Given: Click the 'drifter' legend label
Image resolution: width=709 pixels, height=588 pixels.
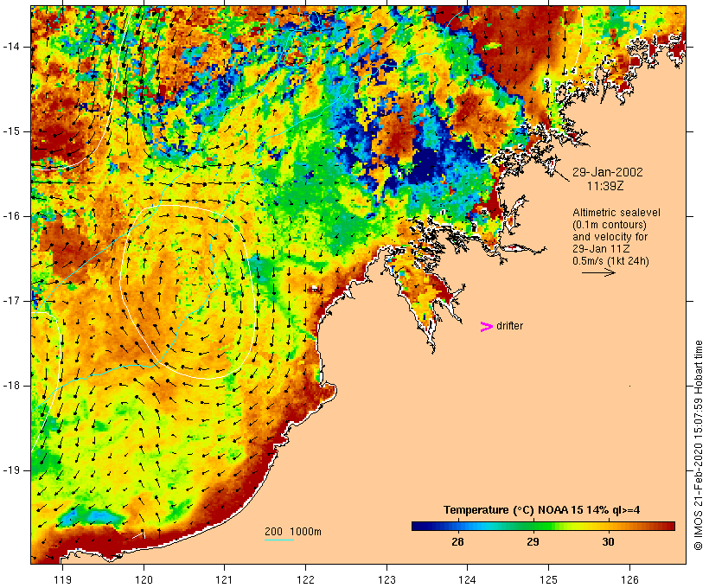Looking at the screenshot, I should click(509, 326).
